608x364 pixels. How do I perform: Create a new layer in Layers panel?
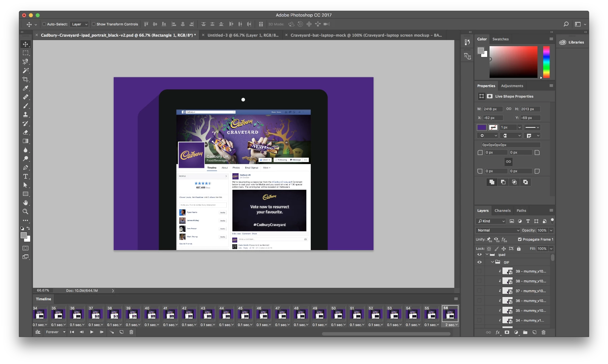[534, 332]
